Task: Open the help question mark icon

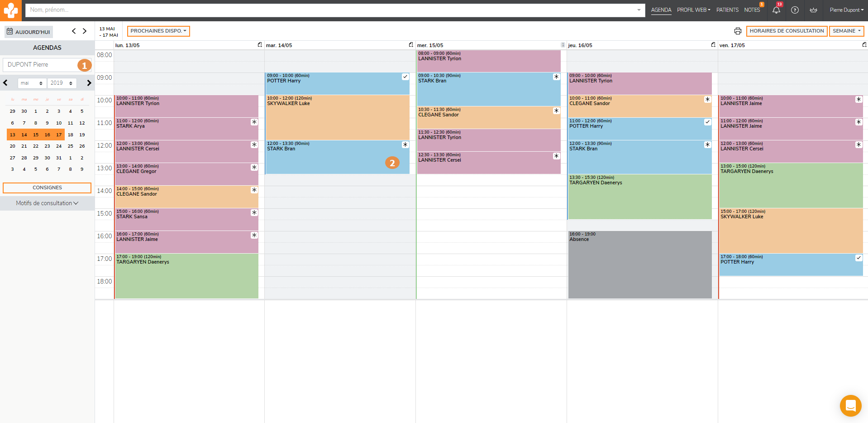Action: point(795,10)
